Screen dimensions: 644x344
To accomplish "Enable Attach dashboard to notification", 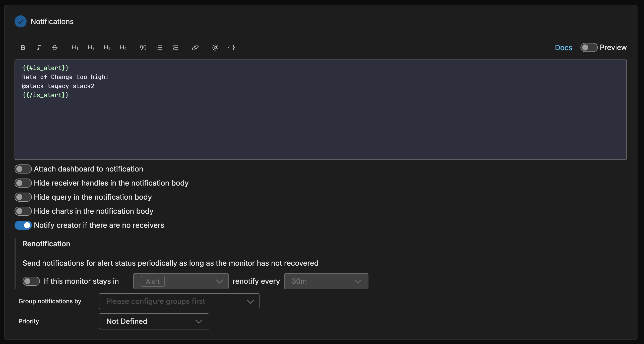I will pos(23,169).
